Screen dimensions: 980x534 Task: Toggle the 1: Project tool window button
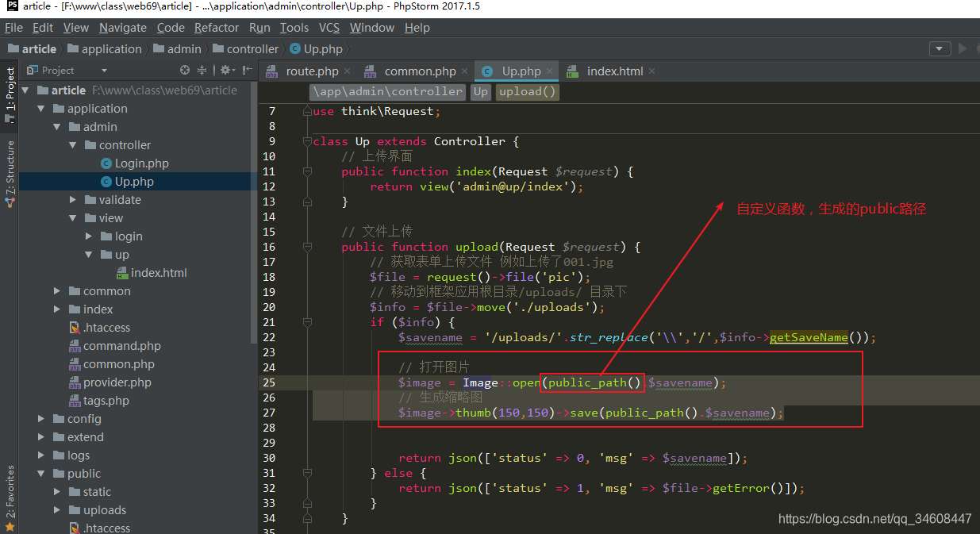pyautogui.click(x=10, y=93)
